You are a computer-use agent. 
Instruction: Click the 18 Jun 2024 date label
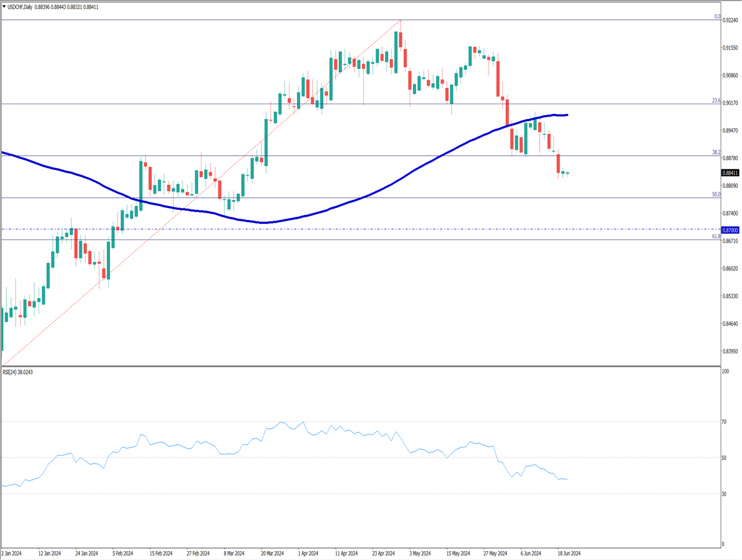(x=569, y=553)
